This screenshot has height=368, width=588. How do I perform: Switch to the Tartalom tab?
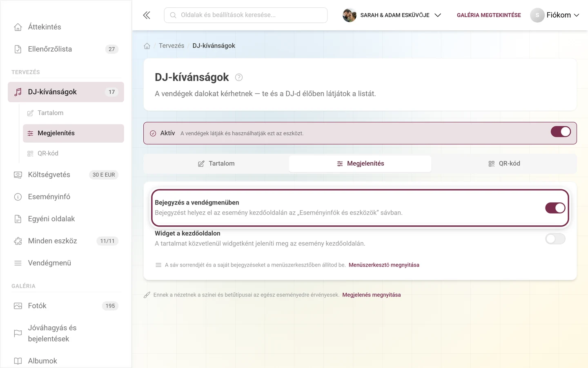(216, 164)
